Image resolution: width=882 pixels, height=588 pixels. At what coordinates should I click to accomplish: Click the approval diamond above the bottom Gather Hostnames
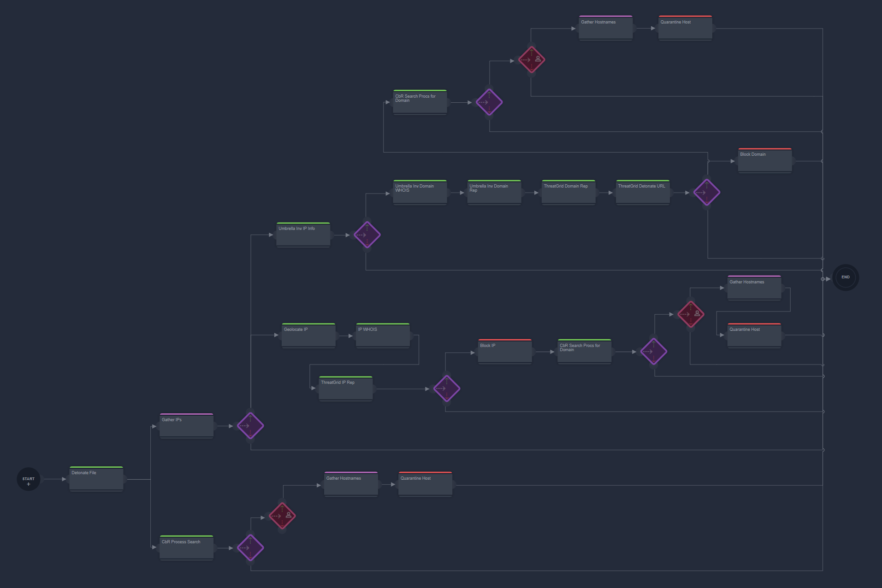(x=282, y=516)
